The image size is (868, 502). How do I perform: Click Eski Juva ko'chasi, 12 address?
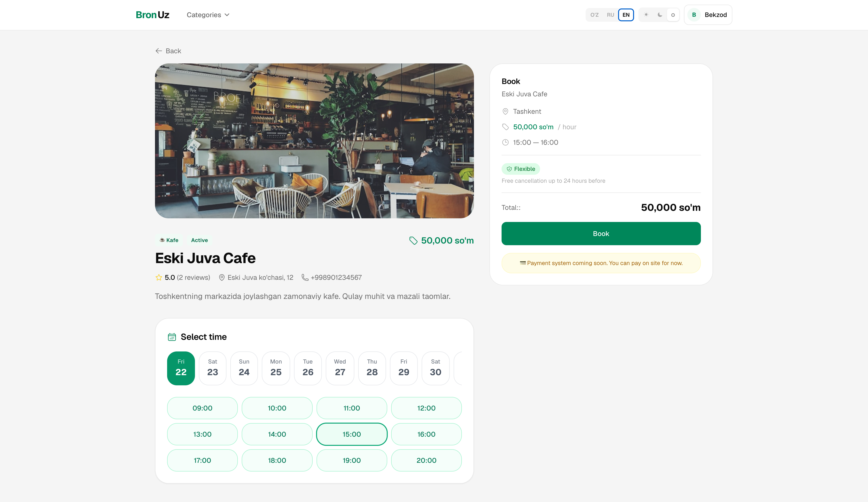click(260, 278)
